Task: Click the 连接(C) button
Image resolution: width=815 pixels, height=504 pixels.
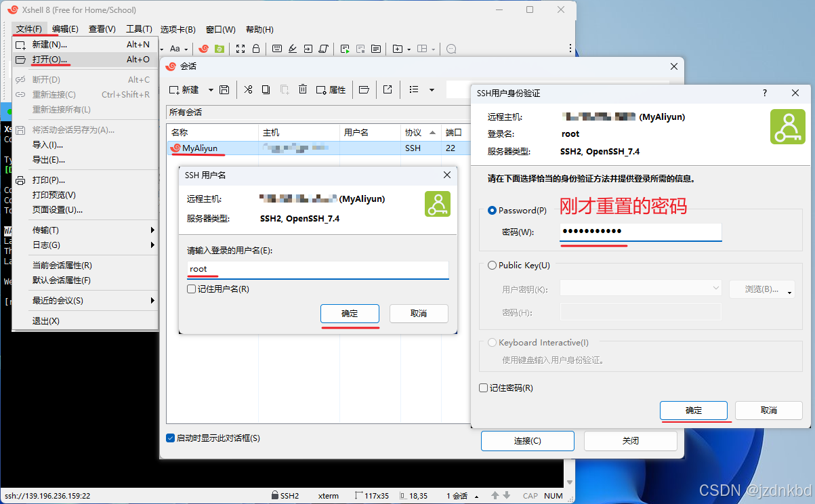Action: point(528,441)
